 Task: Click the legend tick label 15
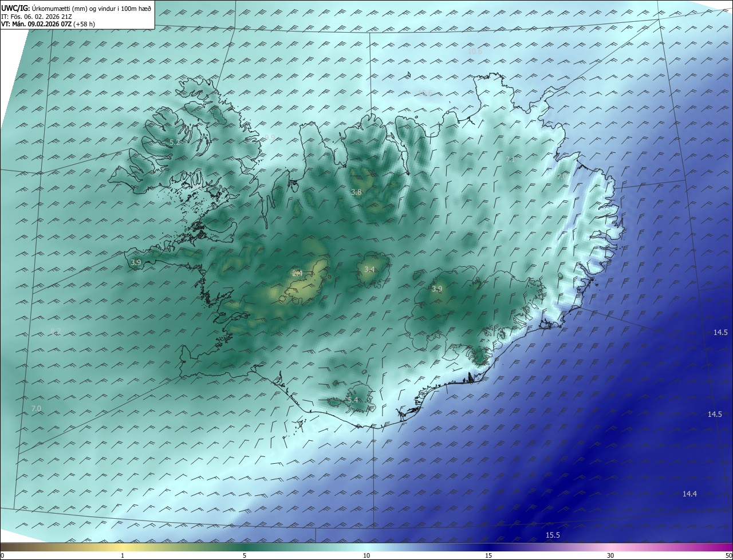488,556
